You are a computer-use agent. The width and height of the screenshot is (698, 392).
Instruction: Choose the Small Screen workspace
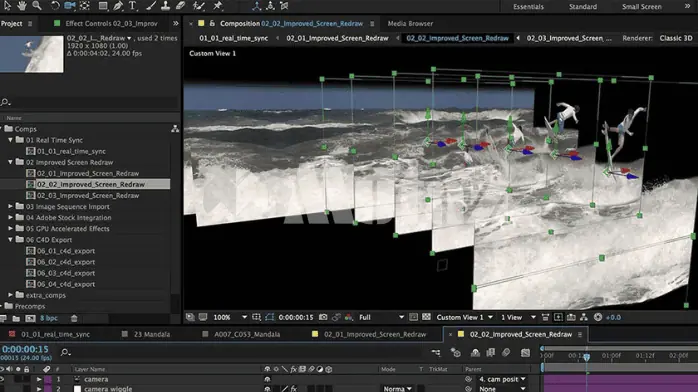641,7
